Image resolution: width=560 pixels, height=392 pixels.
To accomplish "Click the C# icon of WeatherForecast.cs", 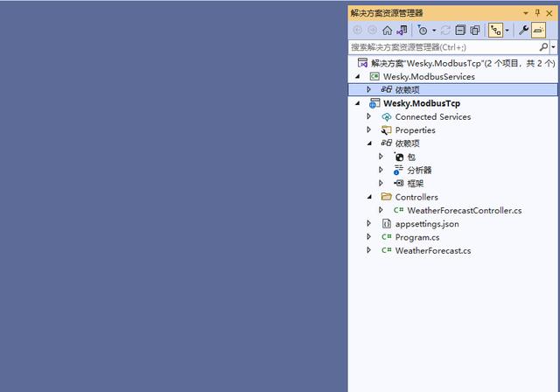I will click(387, 250).
